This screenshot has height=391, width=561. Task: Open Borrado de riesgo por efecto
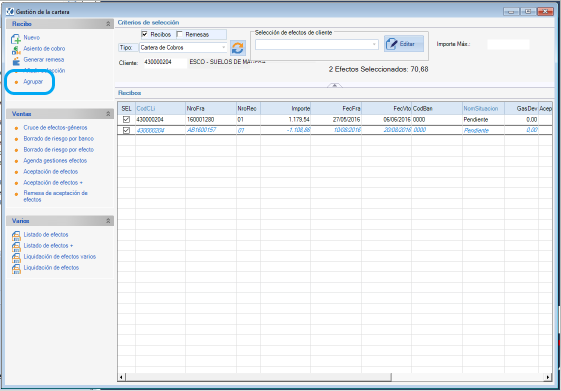click(x=59, y=150)
